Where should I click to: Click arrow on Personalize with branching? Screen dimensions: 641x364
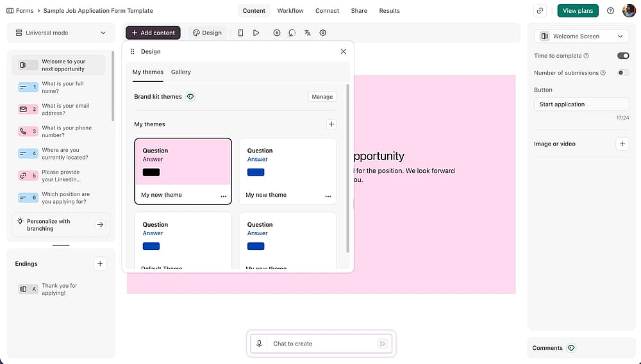100,225
